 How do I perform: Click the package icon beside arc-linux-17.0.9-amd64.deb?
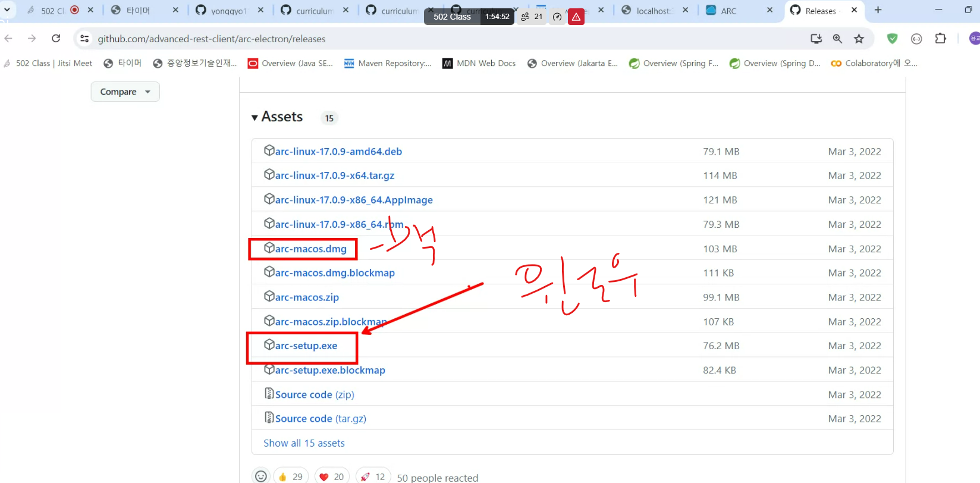pos(269,150)
